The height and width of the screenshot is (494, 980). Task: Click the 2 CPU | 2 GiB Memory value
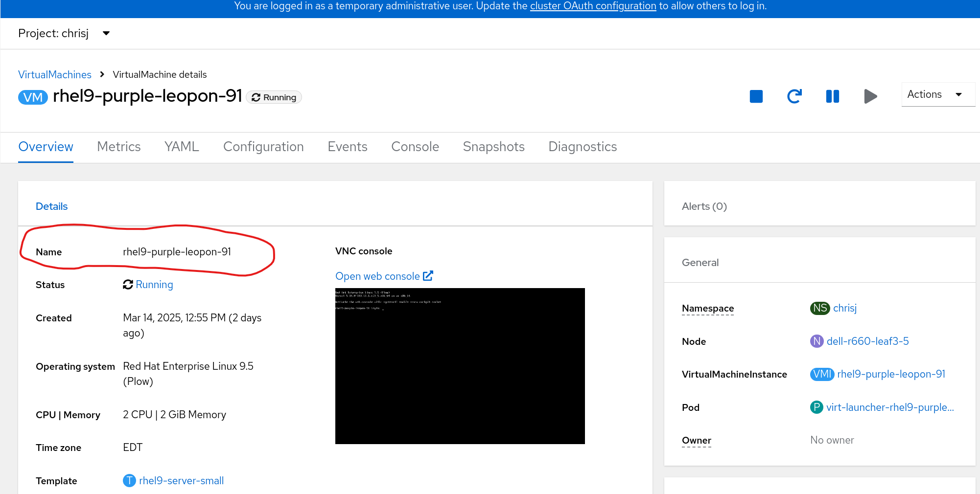pos(174,415)
